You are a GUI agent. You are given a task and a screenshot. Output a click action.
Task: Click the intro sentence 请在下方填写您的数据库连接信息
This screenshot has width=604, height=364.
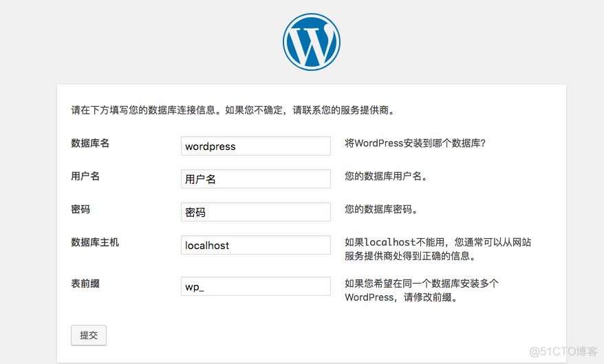coord(233,110)
